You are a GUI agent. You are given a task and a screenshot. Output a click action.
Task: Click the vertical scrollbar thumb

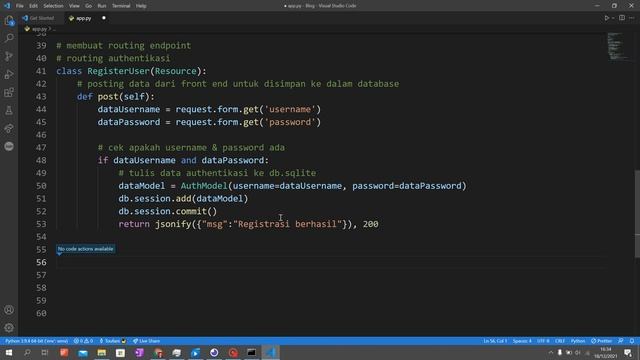click(637, 214)
